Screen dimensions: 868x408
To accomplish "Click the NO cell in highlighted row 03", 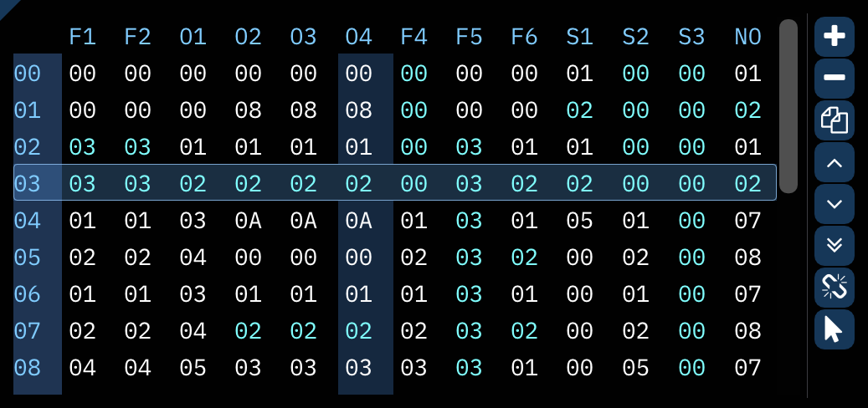I will coord(747,184).
